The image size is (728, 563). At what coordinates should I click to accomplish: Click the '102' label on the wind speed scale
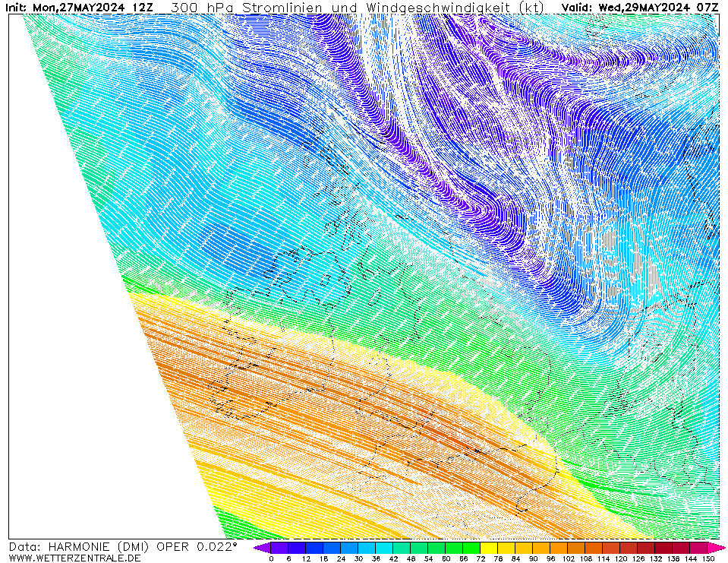pos(568,558)
